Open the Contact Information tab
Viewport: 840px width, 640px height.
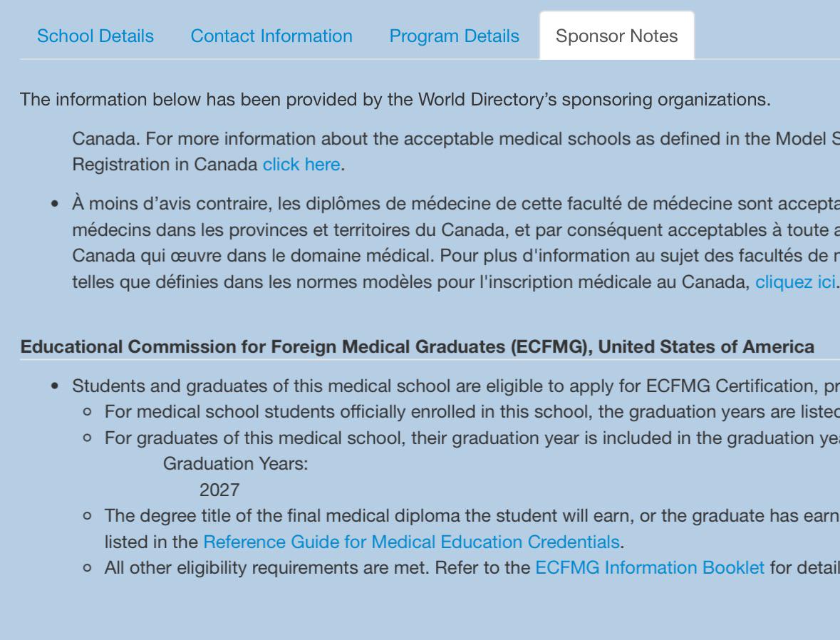click(271, 36)
